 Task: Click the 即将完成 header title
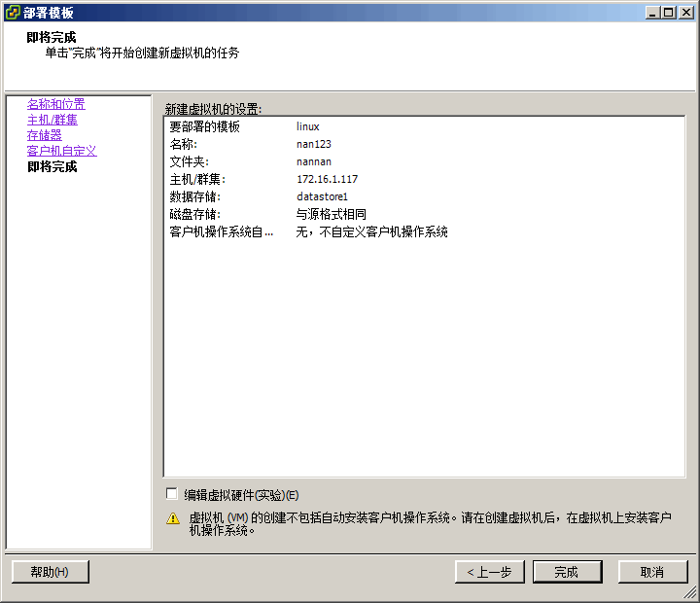[52, 37]
